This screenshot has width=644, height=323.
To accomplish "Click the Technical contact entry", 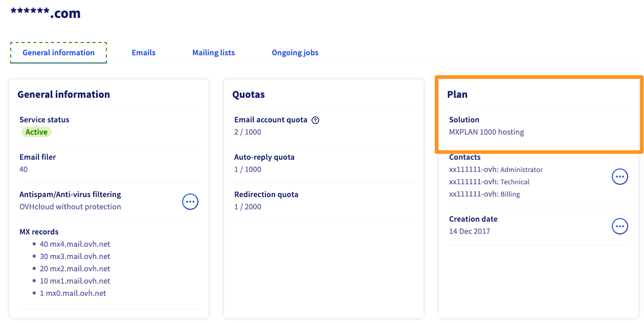I will [x=489, y=182].
